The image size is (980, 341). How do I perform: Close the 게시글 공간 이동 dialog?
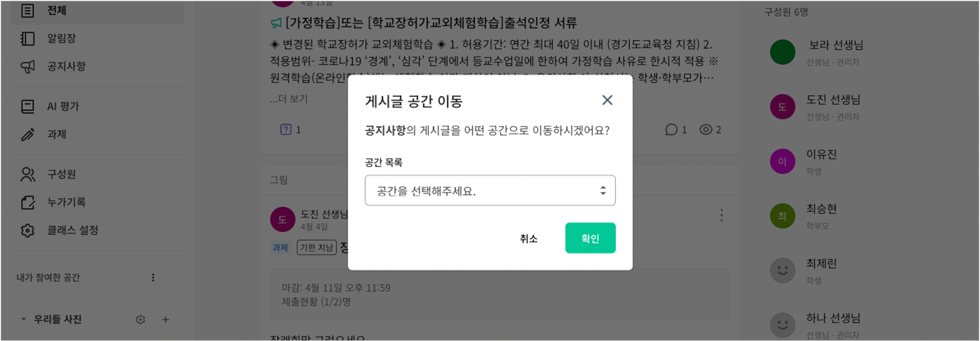[x=607, y=100]
